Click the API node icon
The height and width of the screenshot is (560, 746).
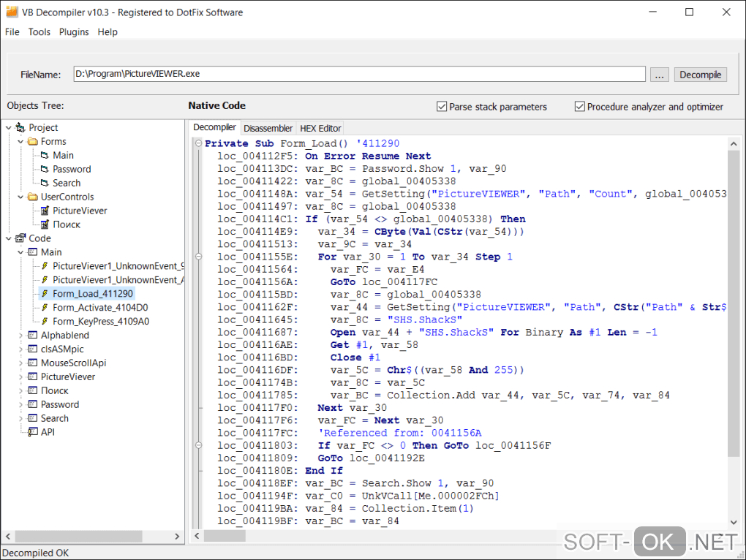point(33,432)
